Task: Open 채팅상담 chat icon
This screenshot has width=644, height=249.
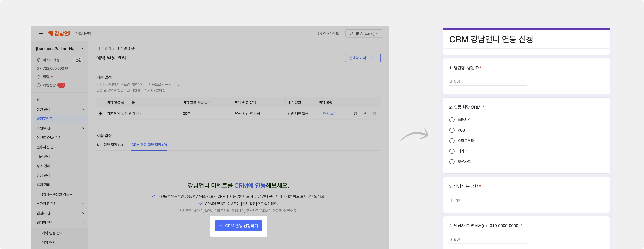Action: click(39, 85)
